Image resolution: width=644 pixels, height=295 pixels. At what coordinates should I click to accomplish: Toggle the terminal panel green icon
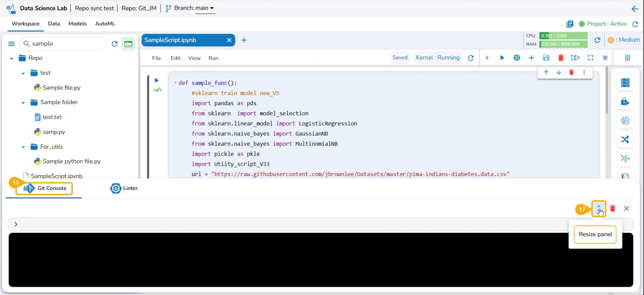pos(129,44)
